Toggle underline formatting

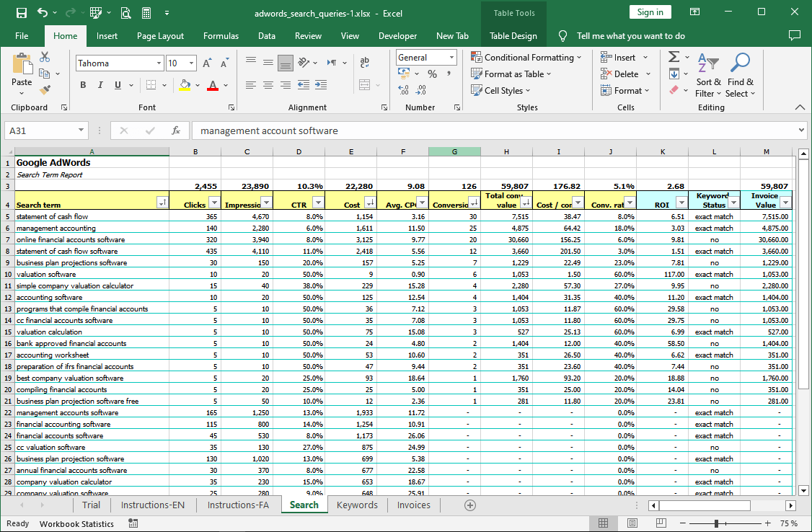coord(118,85)
